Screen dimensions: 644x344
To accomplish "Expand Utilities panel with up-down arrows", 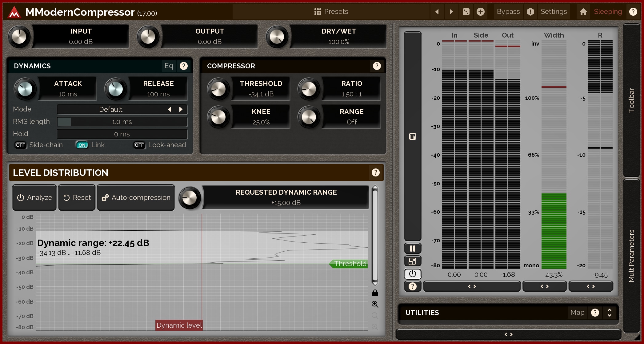I will click(609, 313).
